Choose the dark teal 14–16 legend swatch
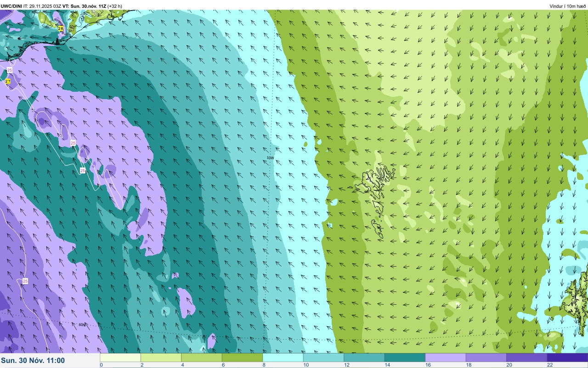Image resolution: width=588 pixels, height=368 pixels. [405, 357]
